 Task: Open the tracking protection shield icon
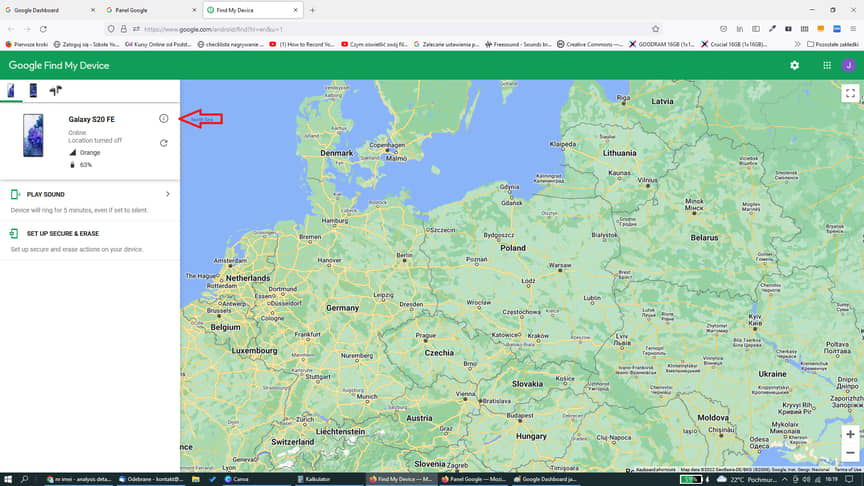111,29
